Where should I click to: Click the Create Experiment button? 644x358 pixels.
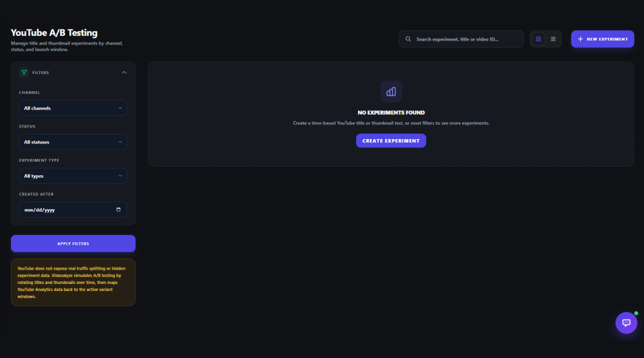pyautogui.click(x=391, y=140)
